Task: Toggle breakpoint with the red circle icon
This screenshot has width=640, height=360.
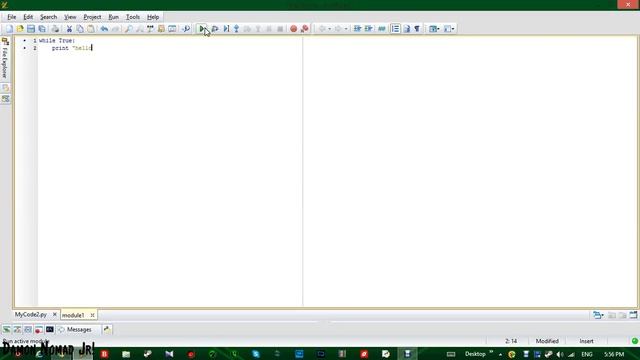Action: (293, 29)
